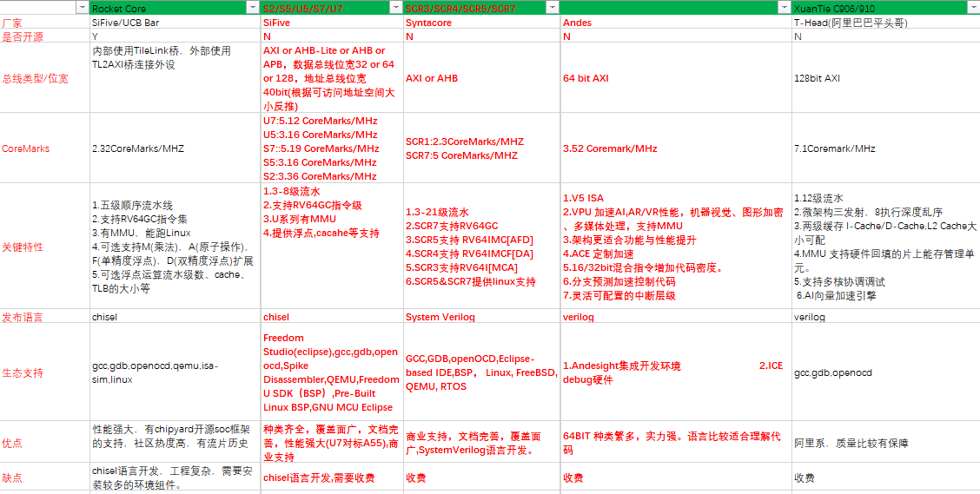Select the 'SiFive/UCB Bar' vendor cell
980x494 pixels.
(175, 23)
